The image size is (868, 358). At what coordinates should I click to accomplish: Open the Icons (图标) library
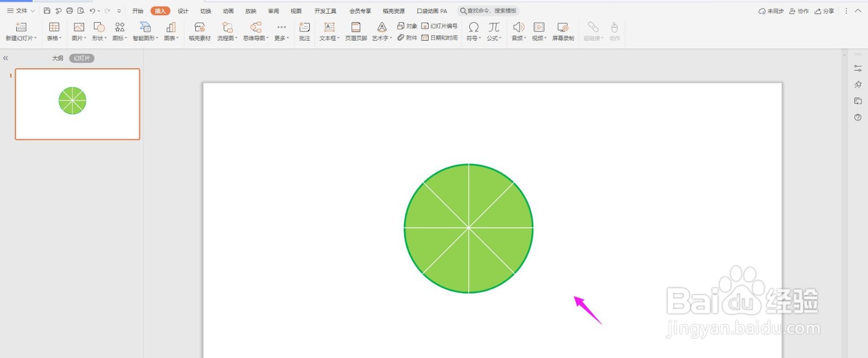coord(120,31)
